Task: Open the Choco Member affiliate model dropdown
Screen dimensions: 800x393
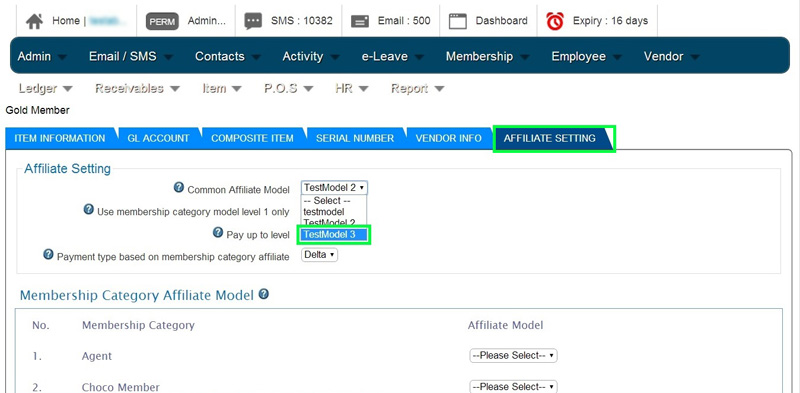Action: 513,387
